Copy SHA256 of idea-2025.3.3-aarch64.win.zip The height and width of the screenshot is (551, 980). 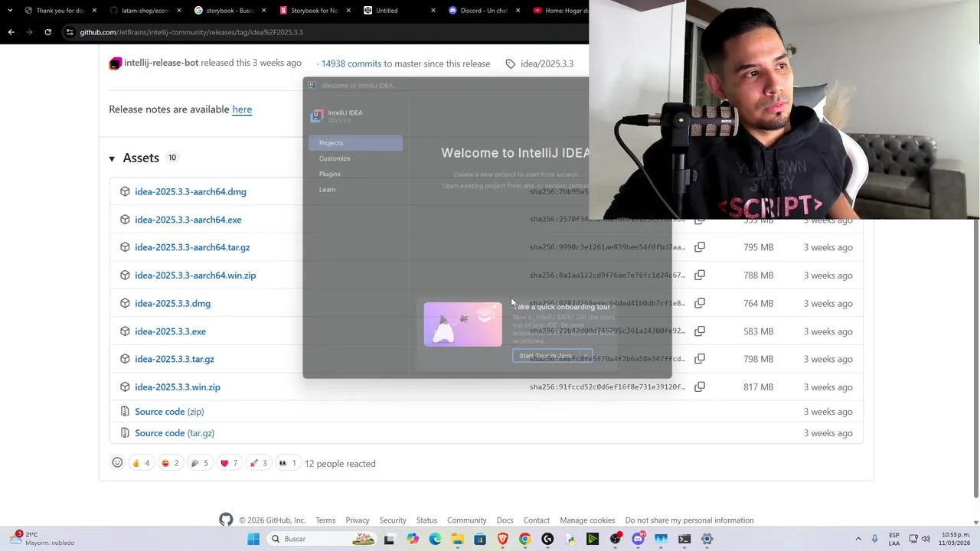coord(700,275)
